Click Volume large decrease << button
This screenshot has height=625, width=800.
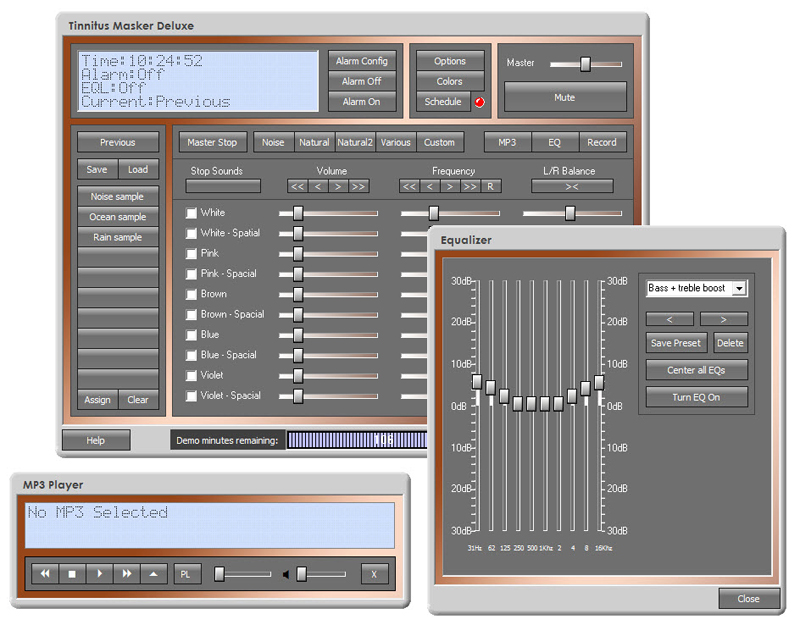297,186
